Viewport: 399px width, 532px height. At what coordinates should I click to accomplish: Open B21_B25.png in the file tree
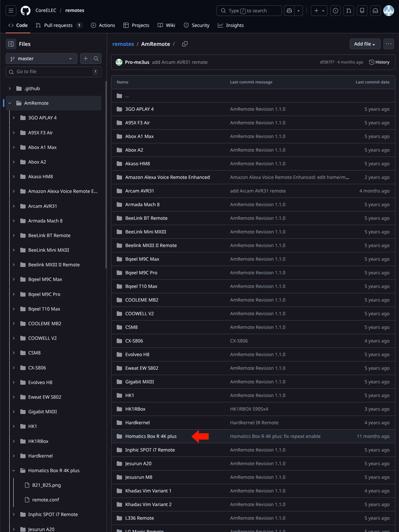coord(47,485)
